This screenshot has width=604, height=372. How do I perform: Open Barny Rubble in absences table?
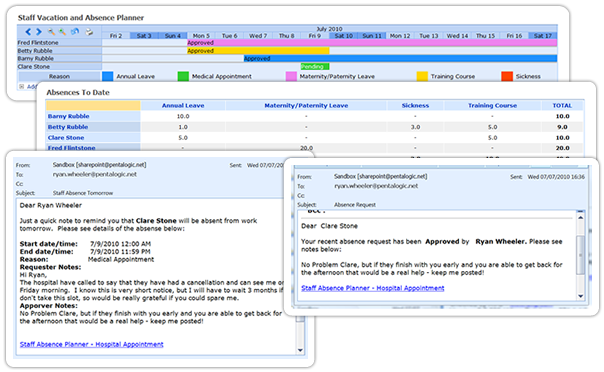(x=69, y=116)
